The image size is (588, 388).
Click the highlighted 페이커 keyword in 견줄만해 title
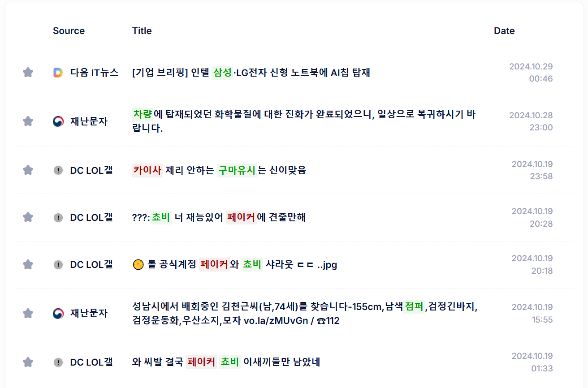pyautogui.click(x=241, y=217)
